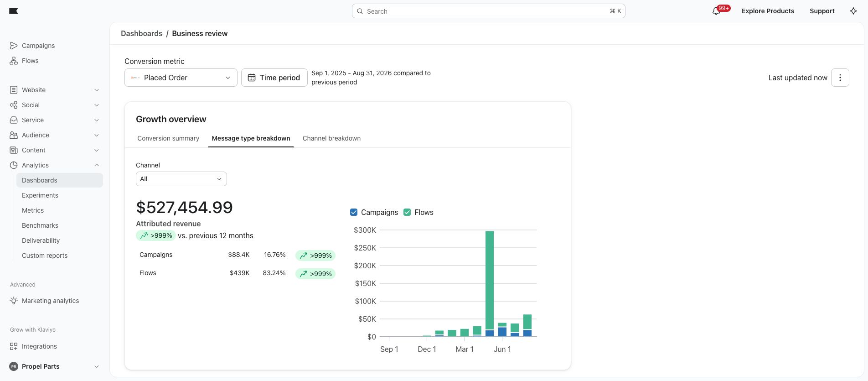Click the tallest green bar in chart
This screenshot has height=381, width=868.
(x=490, y=280)
